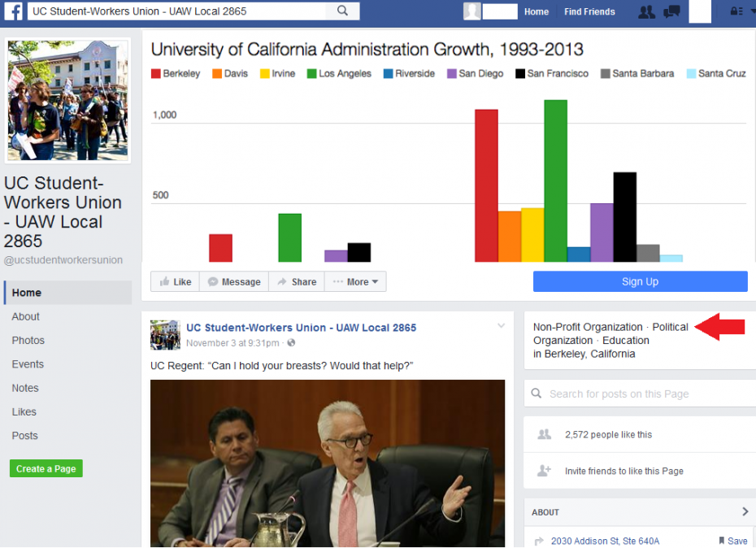
Task: Open the page profile picture
Action: point(68,100)
